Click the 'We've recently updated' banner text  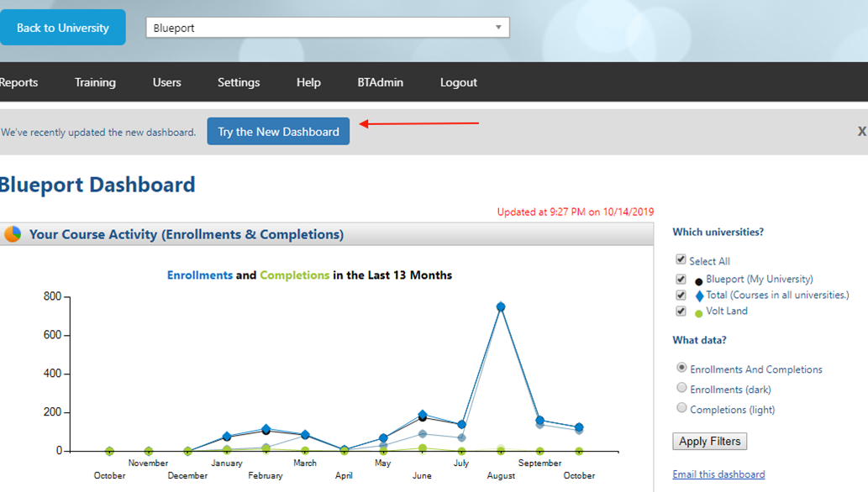click(98, 133)
